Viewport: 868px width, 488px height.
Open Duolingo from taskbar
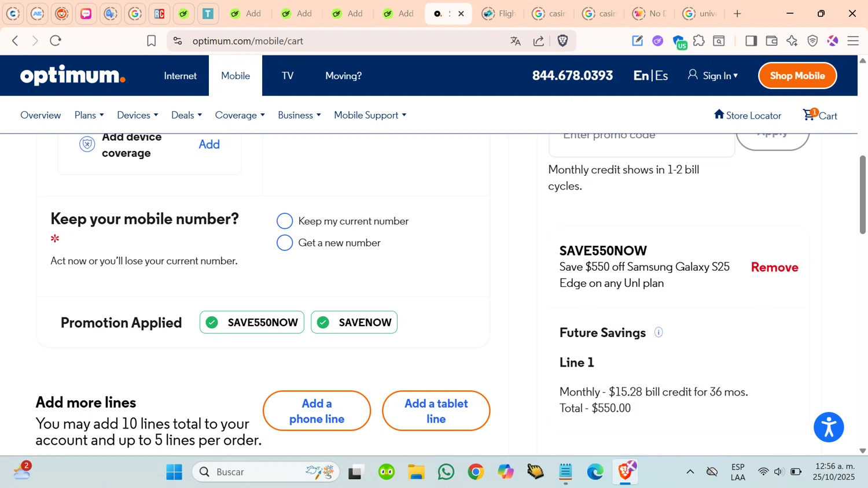387,472
